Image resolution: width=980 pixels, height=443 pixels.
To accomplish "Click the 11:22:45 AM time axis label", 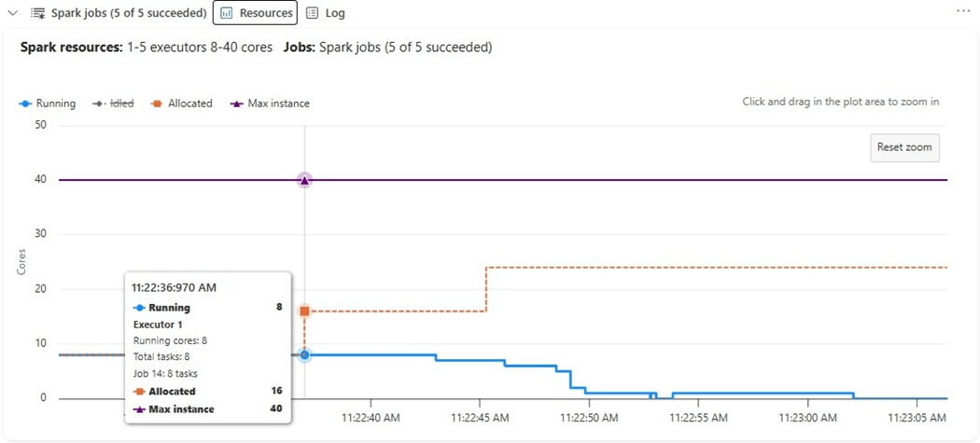I will pyautogui.click(x=482, y=418).
